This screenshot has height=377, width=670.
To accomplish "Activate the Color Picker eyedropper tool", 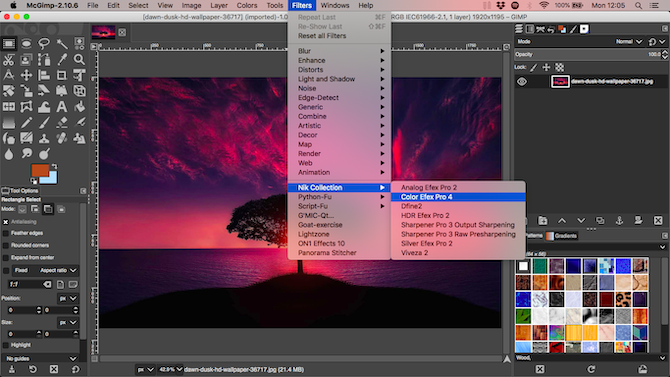I will 62,59.
